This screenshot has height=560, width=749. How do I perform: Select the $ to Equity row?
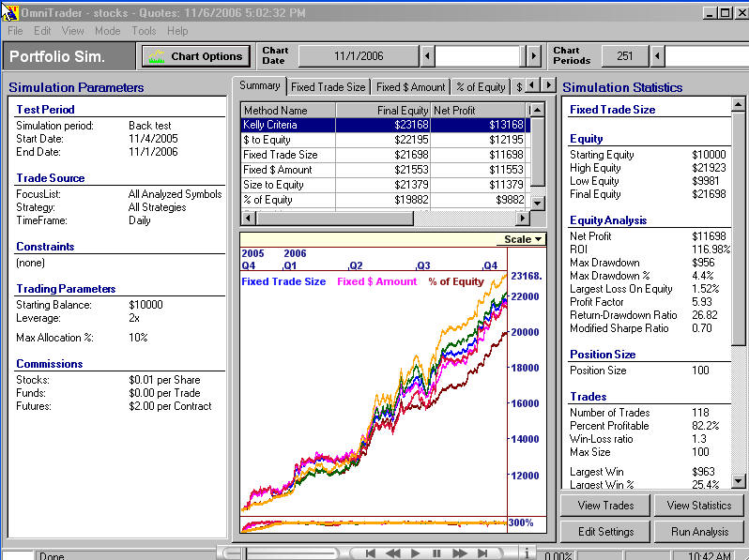point(385,140)
